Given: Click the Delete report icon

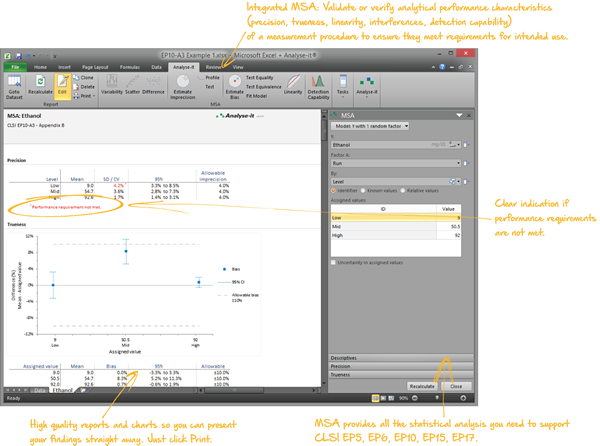Looking at the screenshot, I should (84, 87).
